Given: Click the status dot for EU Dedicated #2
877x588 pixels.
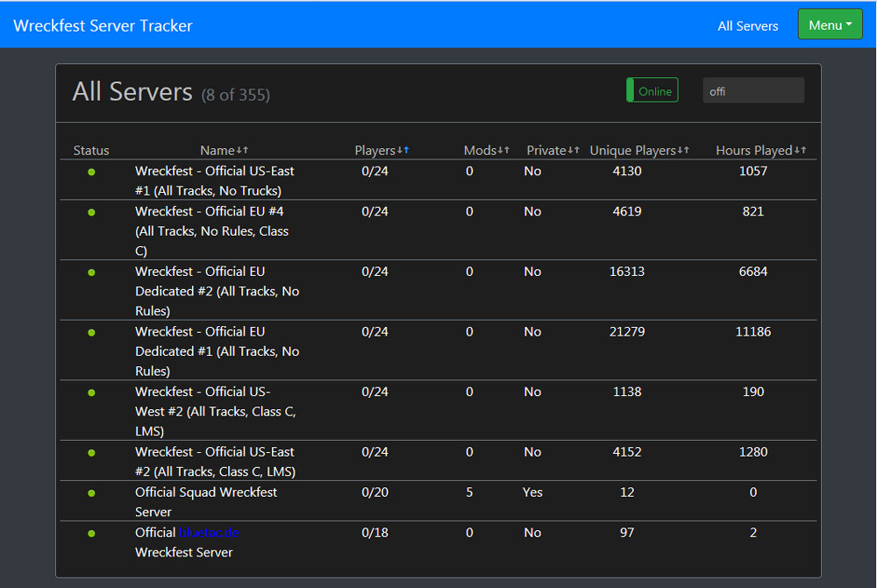Looking at the screenshot, I should (91, 273).
